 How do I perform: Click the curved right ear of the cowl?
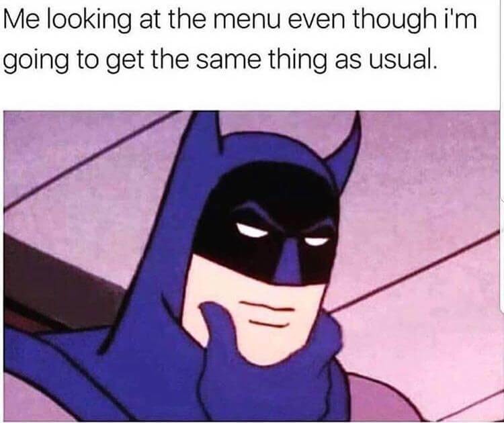click(x=345, y=144)
